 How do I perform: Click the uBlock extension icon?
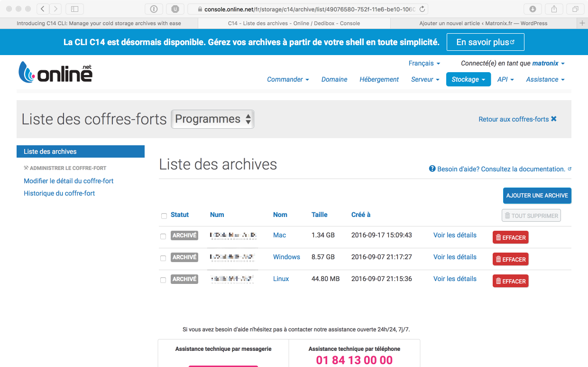click(175, 9)
